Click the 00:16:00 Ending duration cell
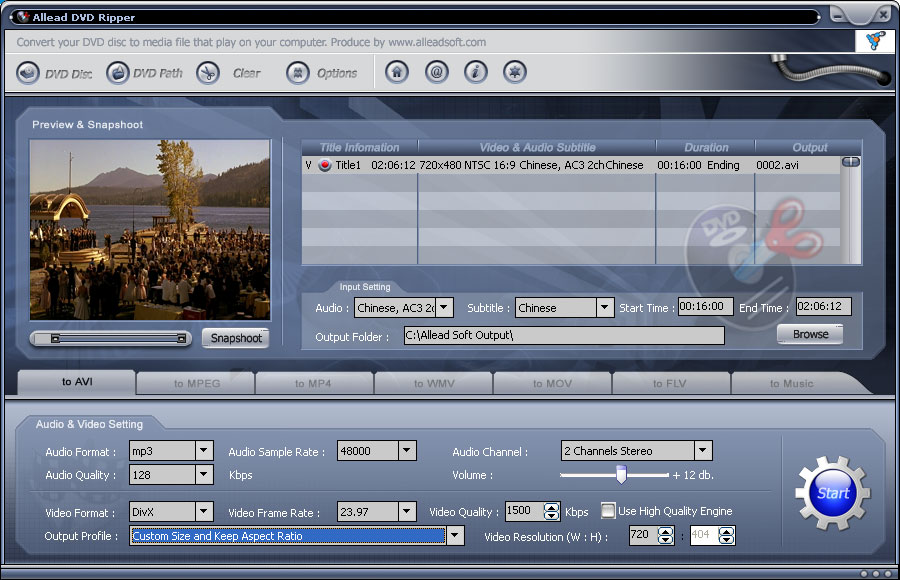Viewport: 900px width, 580px height. [698, 165]
